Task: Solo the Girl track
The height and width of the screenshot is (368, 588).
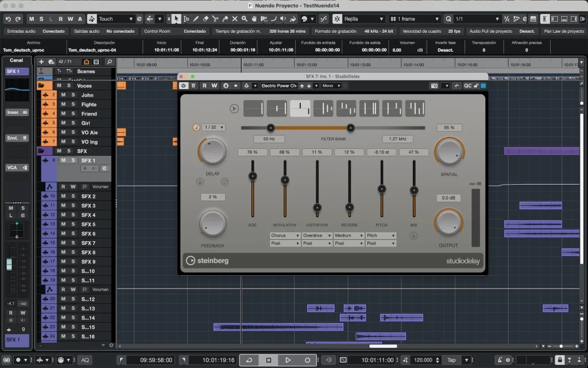Action: coord(73,123)
